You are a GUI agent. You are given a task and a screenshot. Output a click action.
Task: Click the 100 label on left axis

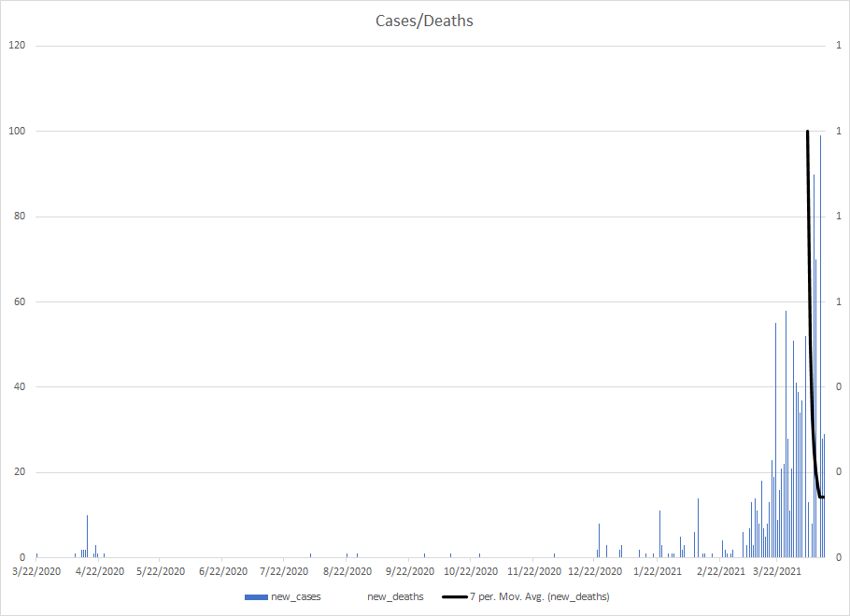16,132
